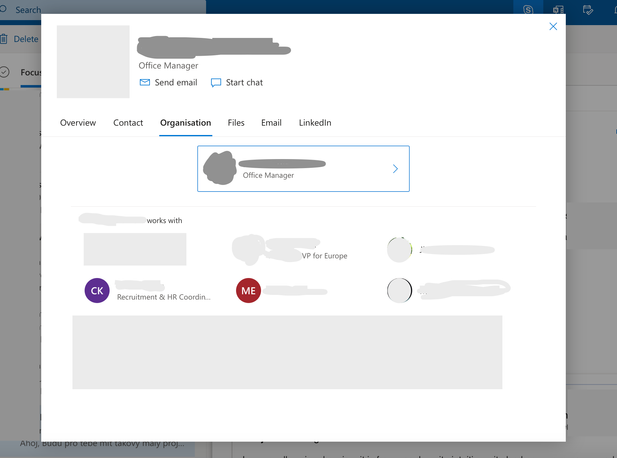Expand the Office Manager card chevron
The height and width of the screenshot is (458, 617).
click(x=395, y=169)
